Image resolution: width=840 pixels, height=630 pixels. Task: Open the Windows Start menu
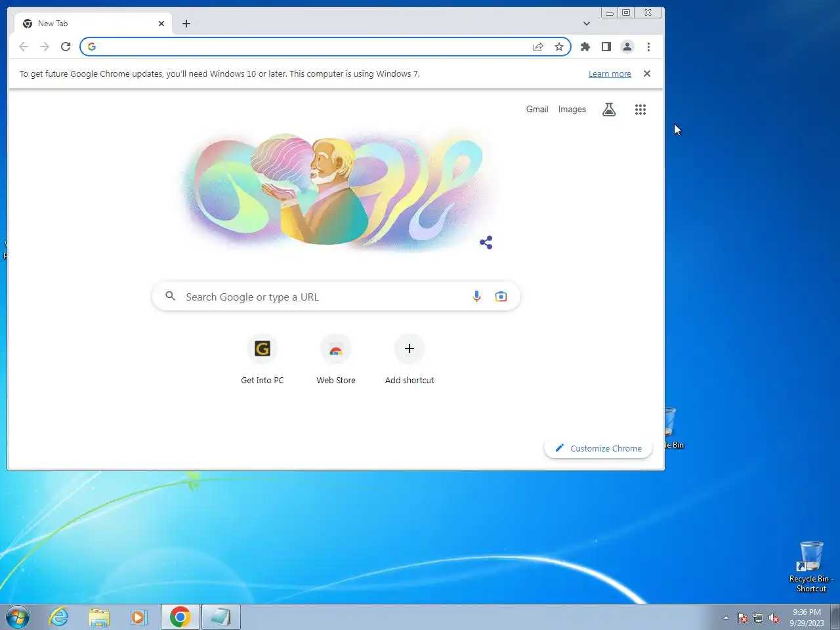(x=18, y=617)
